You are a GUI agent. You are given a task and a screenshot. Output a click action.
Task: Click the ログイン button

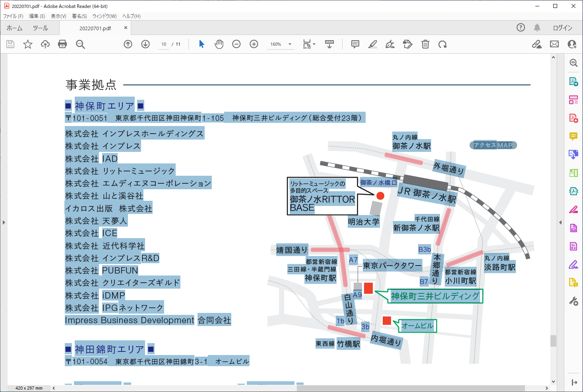(x=563, y=28)
